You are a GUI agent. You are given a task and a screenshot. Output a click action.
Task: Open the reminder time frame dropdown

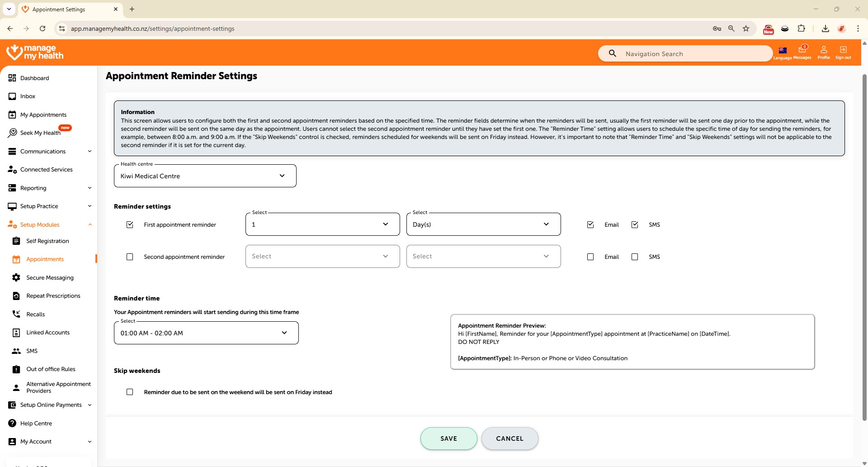pyautogui.click(x=206, y=333)
